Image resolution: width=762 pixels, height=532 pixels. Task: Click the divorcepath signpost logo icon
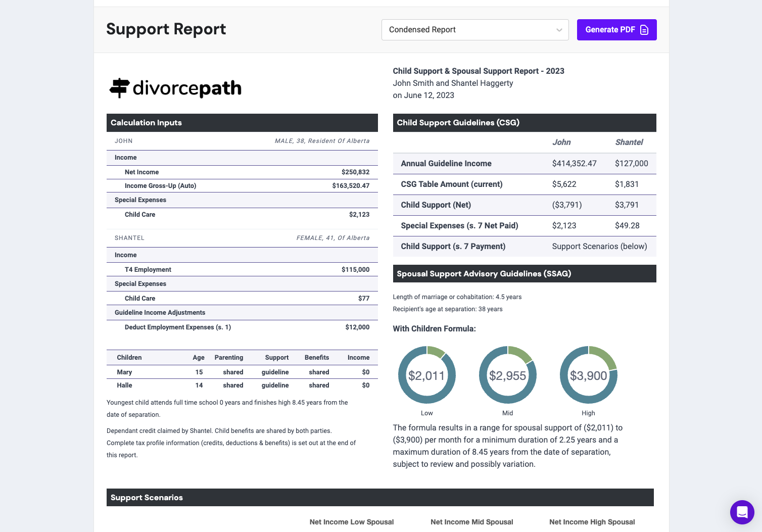pyautogui.click(x=120, y=88)
